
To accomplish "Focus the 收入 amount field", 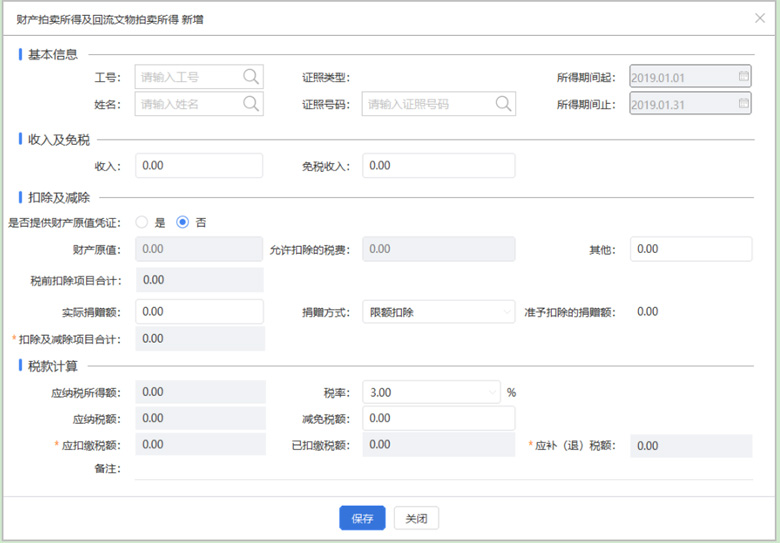I will coord(198,166).
